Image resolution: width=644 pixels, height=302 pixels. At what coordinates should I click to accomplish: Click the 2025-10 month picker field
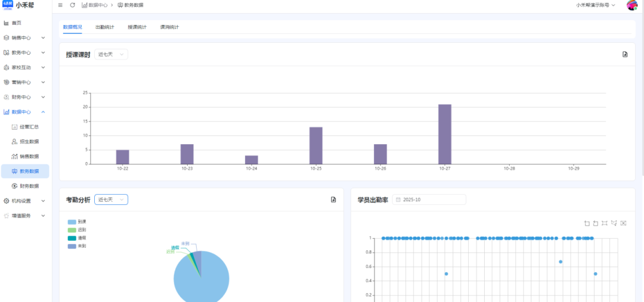tap(429, 200)
